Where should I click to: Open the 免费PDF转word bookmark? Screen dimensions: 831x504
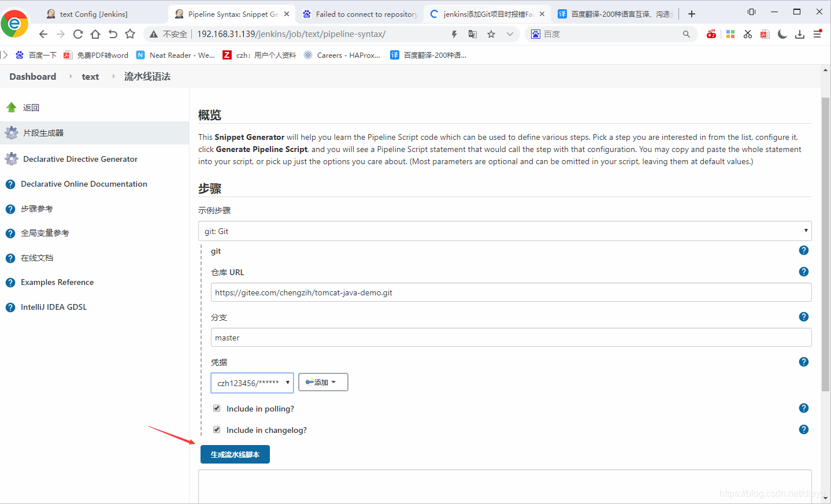(x=96, y=55)
